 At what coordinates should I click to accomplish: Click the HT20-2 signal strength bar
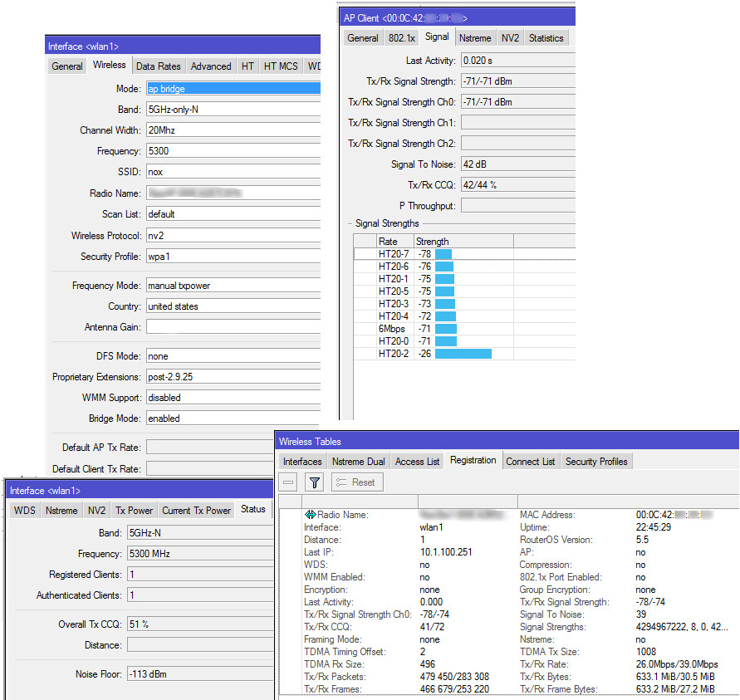tap(463, 354)
